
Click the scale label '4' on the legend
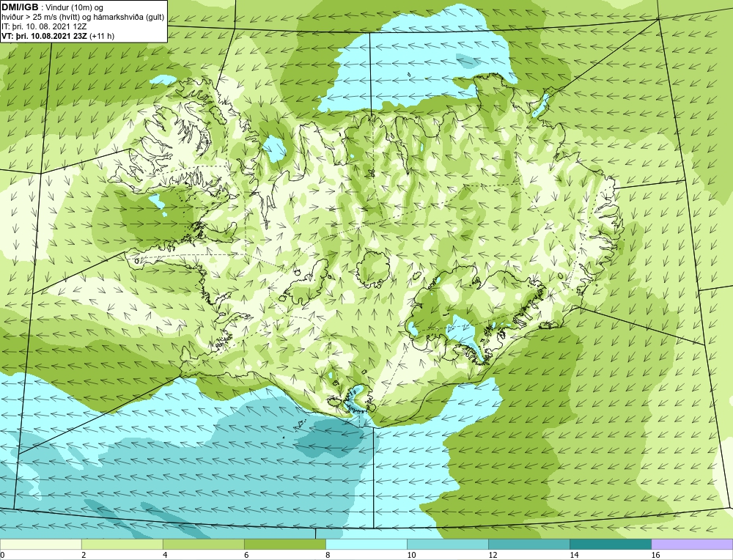pos(165,555)
